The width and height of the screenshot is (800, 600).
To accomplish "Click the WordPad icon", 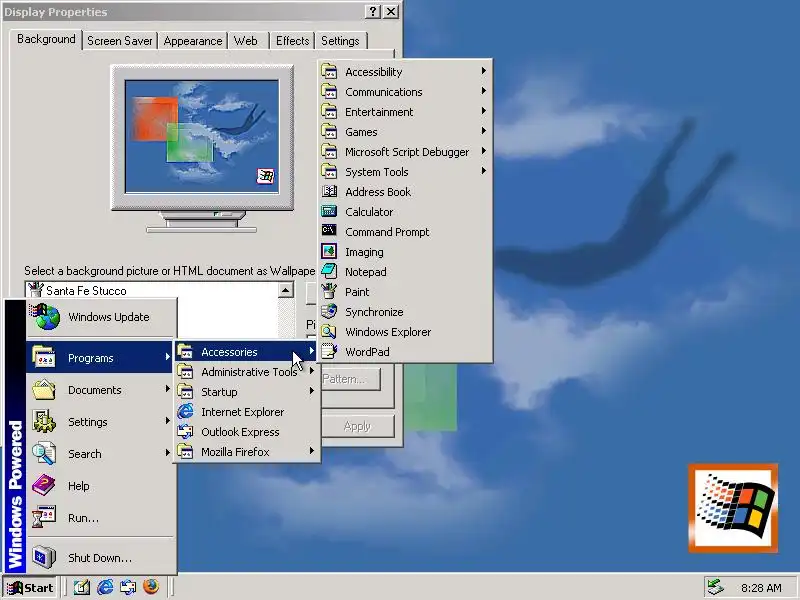I will coord(329,352).
